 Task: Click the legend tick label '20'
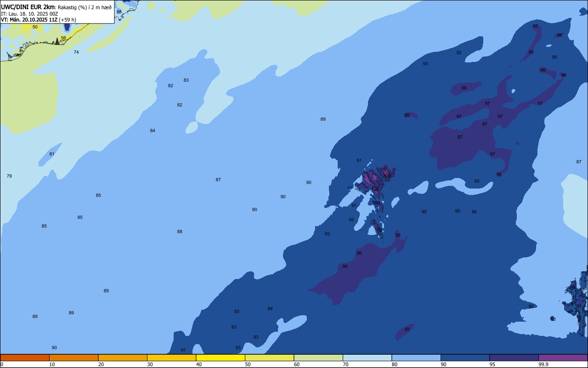point(101,364)
